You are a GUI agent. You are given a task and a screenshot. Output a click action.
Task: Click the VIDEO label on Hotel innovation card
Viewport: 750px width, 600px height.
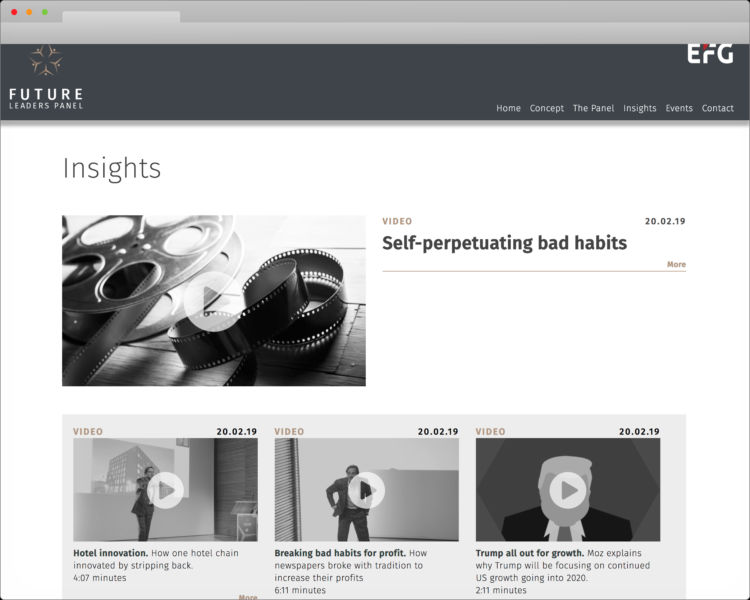pos(88,432)
